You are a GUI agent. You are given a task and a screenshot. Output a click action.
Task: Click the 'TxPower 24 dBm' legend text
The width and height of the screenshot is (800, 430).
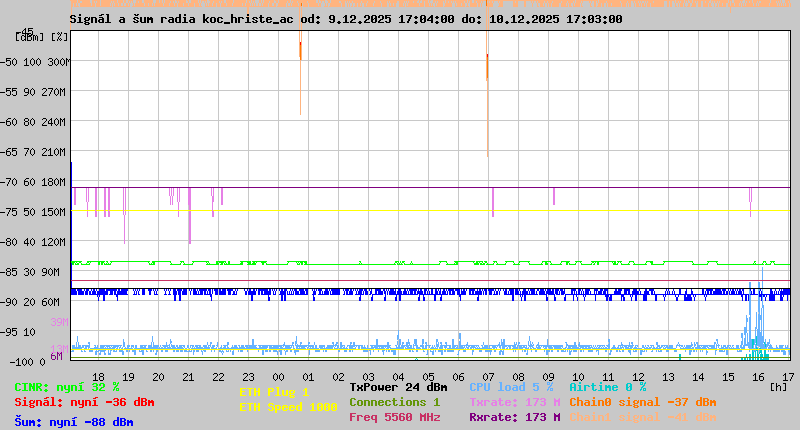(x=398, y=387)
